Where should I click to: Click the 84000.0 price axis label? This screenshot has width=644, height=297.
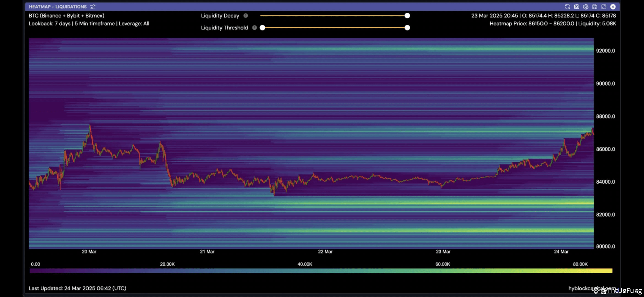605,182
